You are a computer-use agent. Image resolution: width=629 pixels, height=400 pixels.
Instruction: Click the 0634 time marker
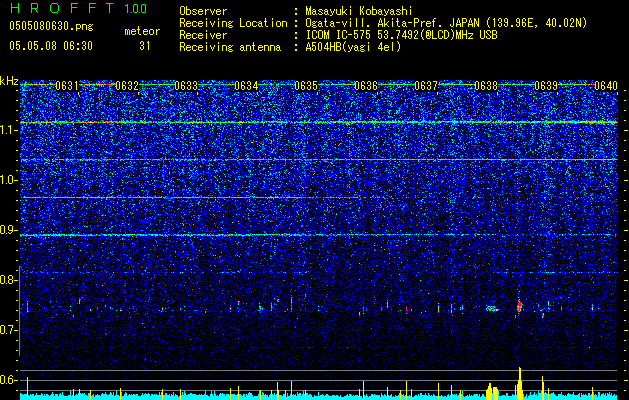(246, 86)
